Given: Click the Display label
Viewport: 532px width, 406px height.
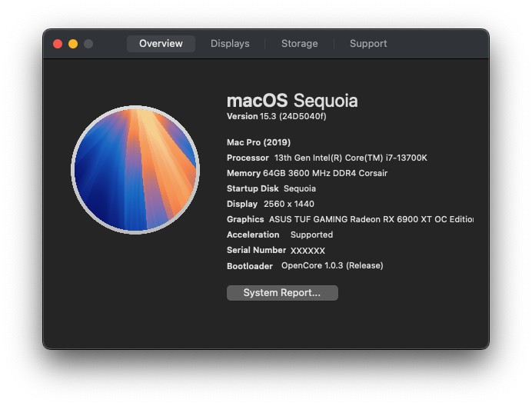Looking at the screenshot, I should tap(242, 204).
